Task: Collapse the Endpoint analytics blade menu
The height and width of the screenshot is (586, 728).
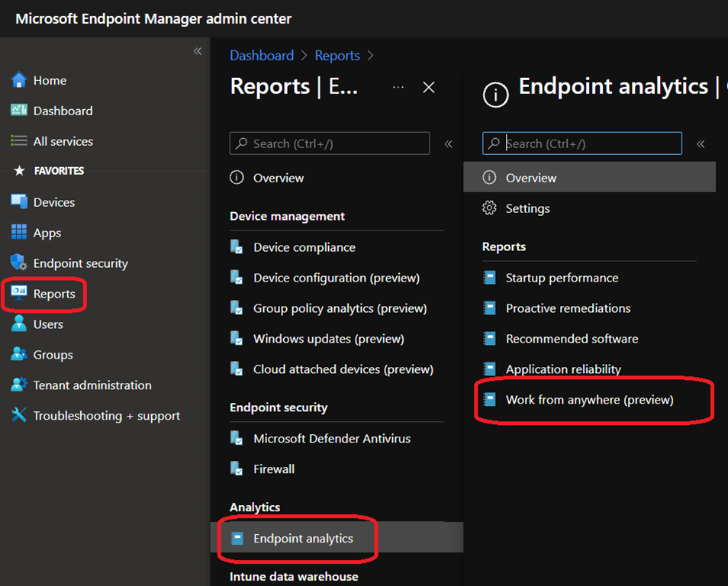Action: tap(701, 143)
